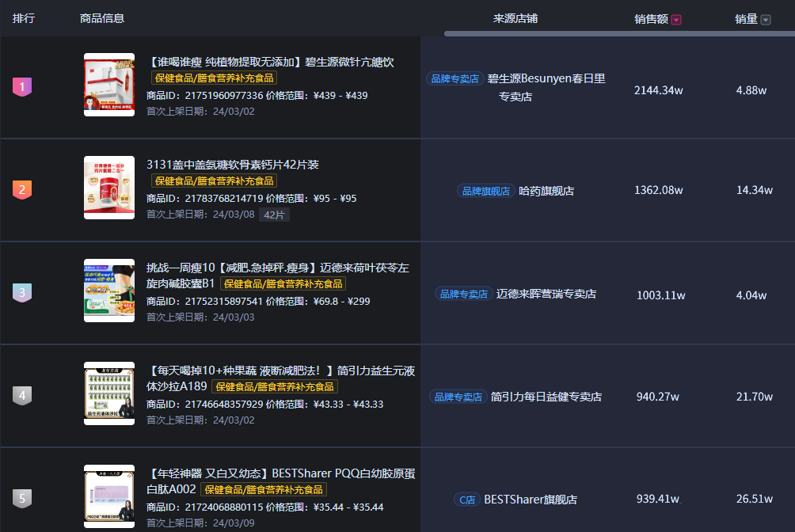The height and width of the screenshot is (532, 795).
Task: Select product ID 21746648357929
Action: (x=224, y=405)
